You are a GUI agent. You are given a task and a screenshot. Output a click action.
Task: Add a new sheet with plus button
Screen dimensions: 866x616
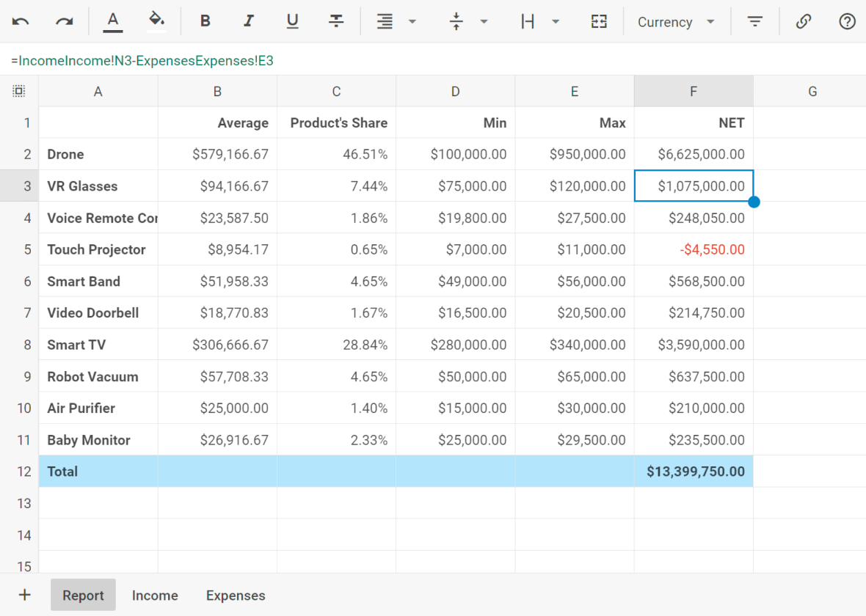(x=25, y=595)
